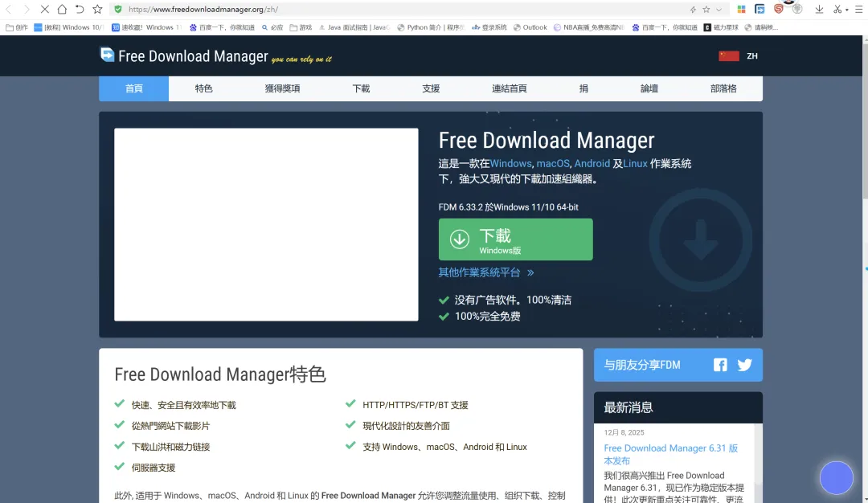The image size is (868, 503).
Task: Click the Android link in description
Action: coord(592,164)
